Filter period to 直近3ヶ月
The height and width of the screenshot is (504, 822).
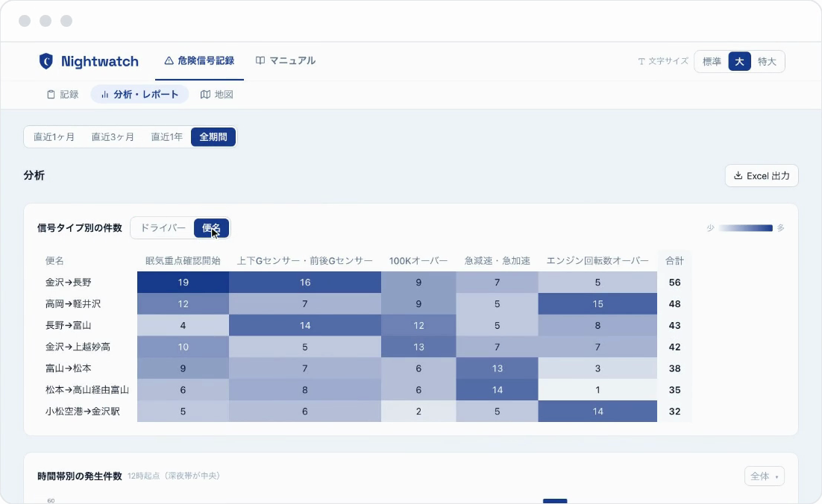pyautogui.click(x=113, y=136)
